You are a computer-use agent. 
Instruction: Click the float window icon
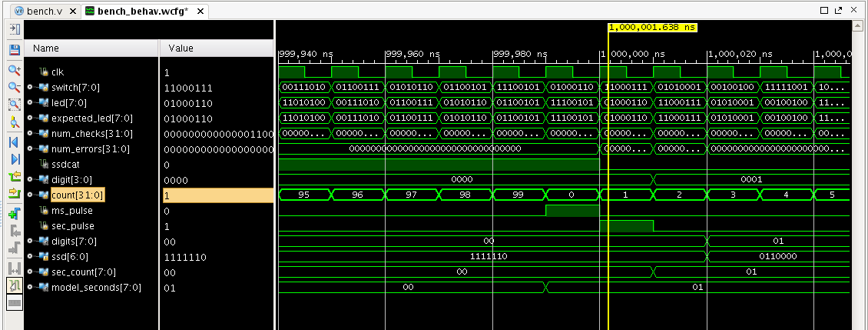click(x=838, y=10)
